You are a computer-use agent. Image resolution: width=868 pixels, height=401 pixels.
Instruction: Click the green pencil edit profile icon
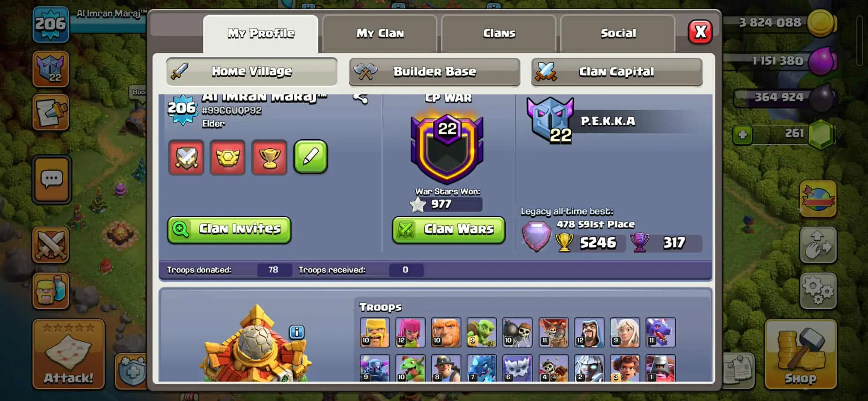[311, 157]
